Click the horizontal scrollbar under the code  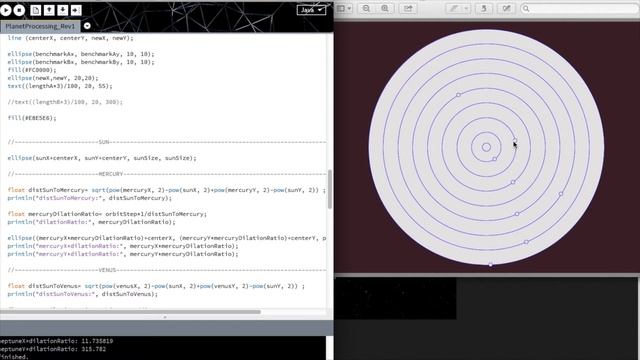tap(130, 312)
